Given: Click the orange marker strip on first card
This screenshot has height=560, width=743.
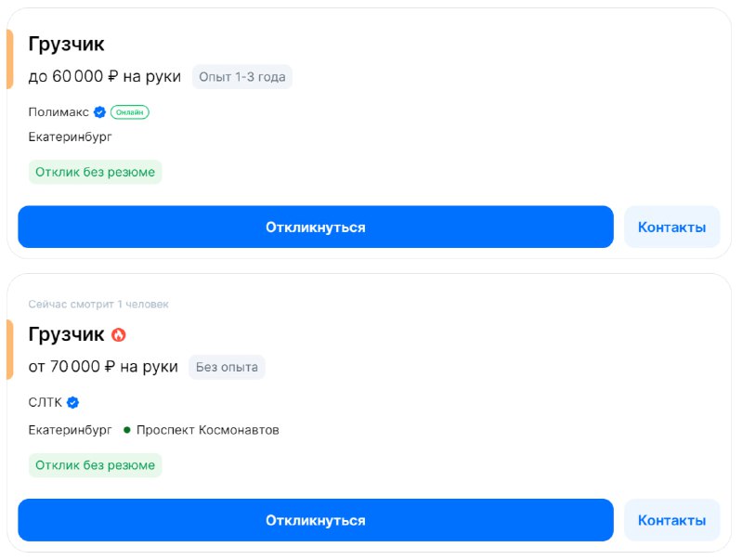Looking at the screenshot, I should point(9,59).
